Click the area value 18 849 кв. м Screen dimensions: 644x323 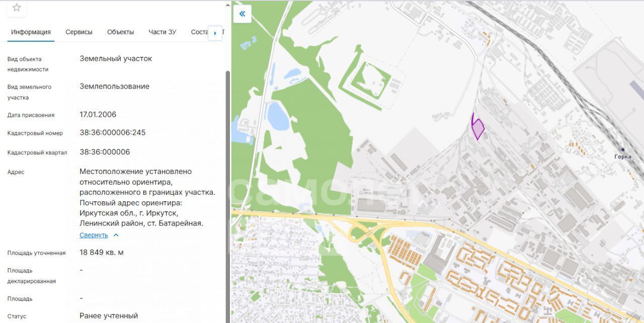[101, 253]
